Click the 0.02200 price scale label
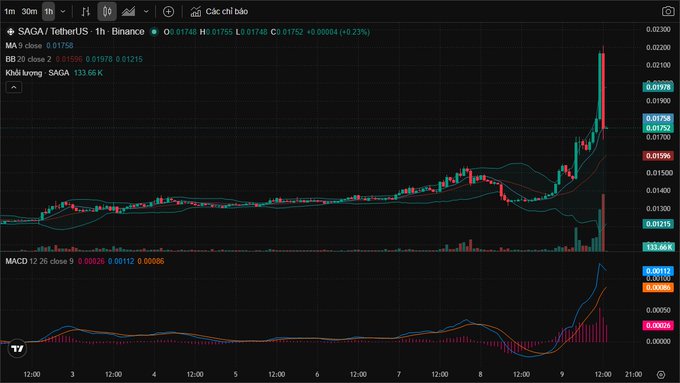The height and width of the screenshot is (383, 680). [658, 47]
